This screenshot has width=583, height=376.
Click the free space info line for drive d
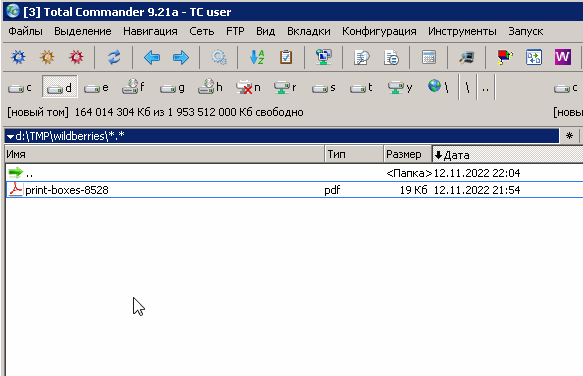[x=155, y=112]
